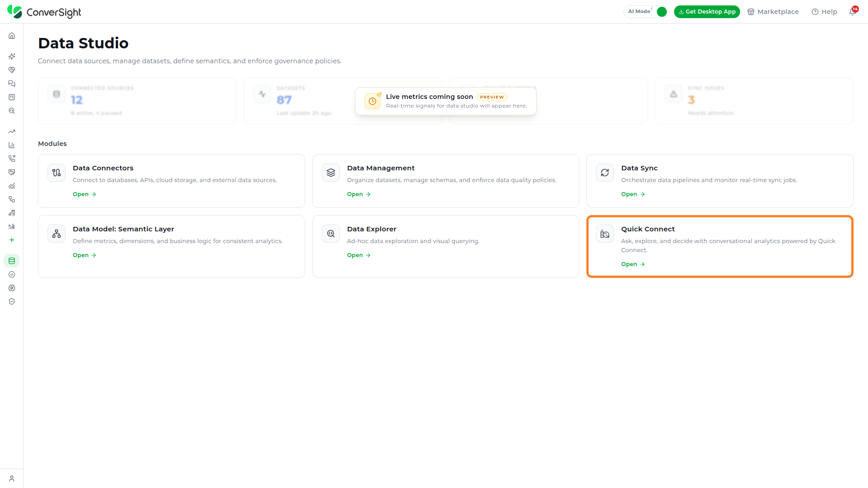
Task: Click Open link under Data Sync
Action: coord(633,194)
